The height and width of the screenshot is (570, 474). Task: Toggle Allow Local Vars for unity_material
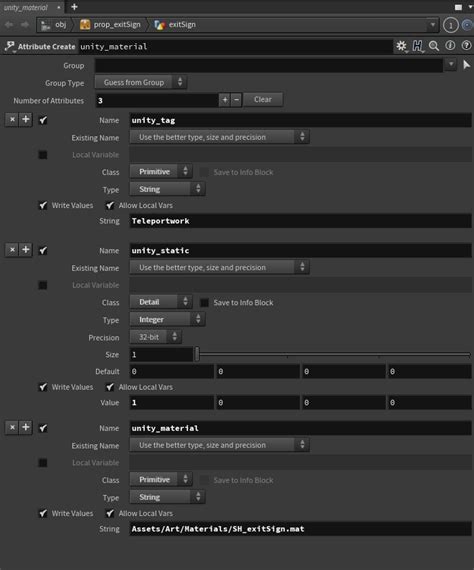point(110,513)
